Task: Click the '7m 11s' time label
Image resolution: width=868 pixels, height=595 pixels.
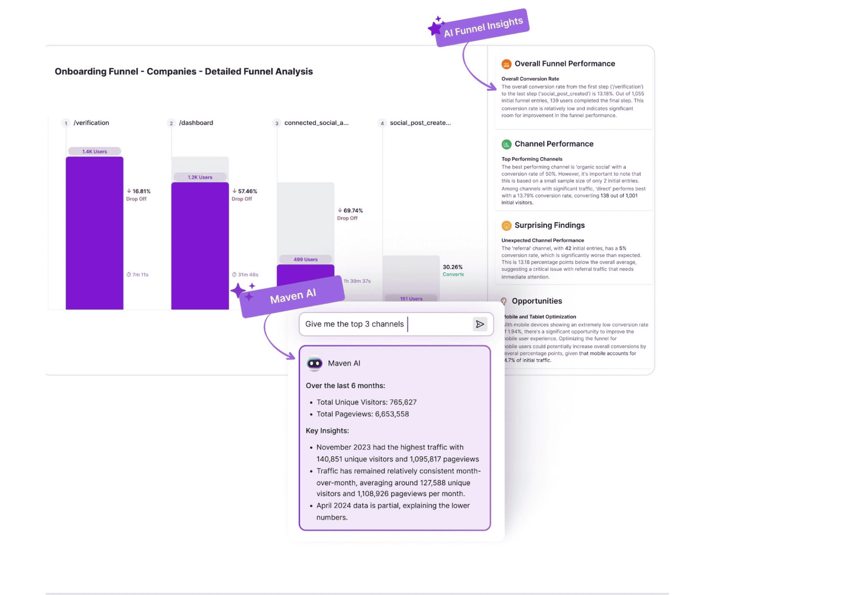Action: tap(137, 275)
